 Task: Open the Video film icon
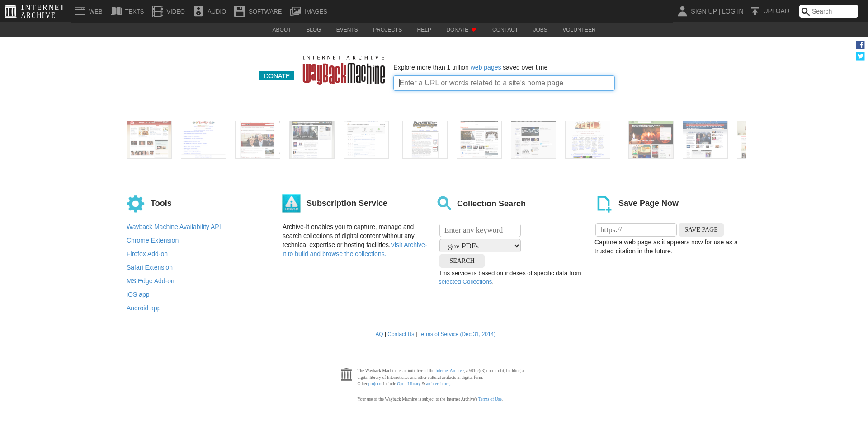157,11
